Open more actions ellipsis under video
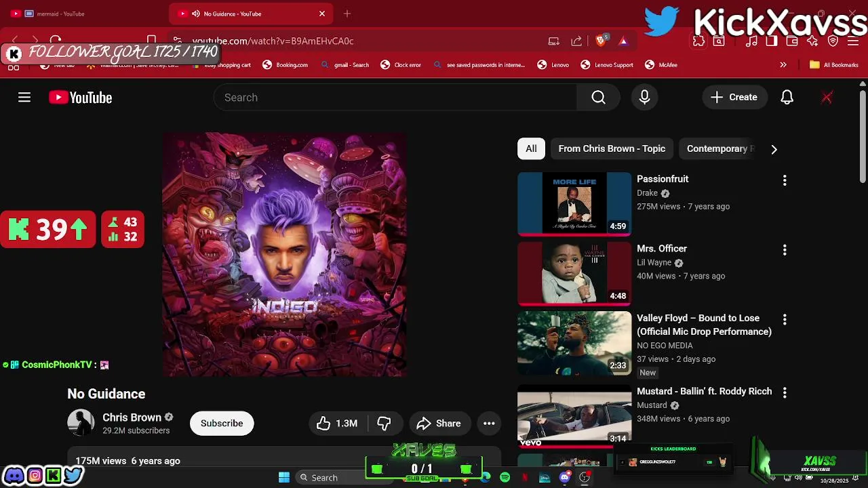The width and height of the screenshot is (868, 488). click(489, 424)
